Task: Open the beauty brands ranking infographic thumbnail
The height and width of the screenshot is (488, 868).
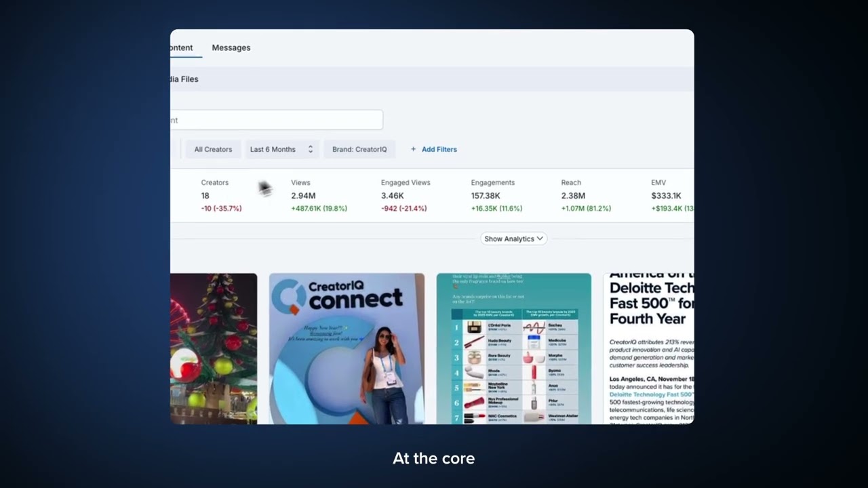Action: [514, 349]
